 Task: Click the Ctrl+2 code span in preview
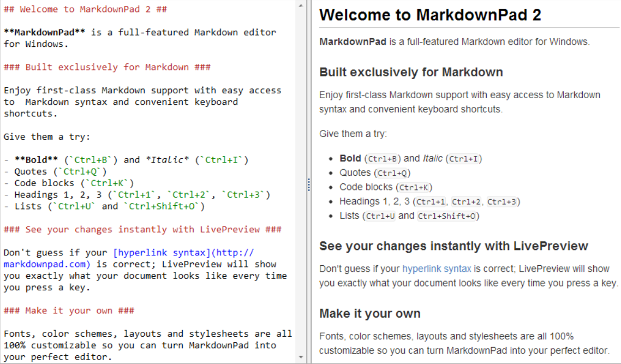pyautogui.click(x=466, y=201)
